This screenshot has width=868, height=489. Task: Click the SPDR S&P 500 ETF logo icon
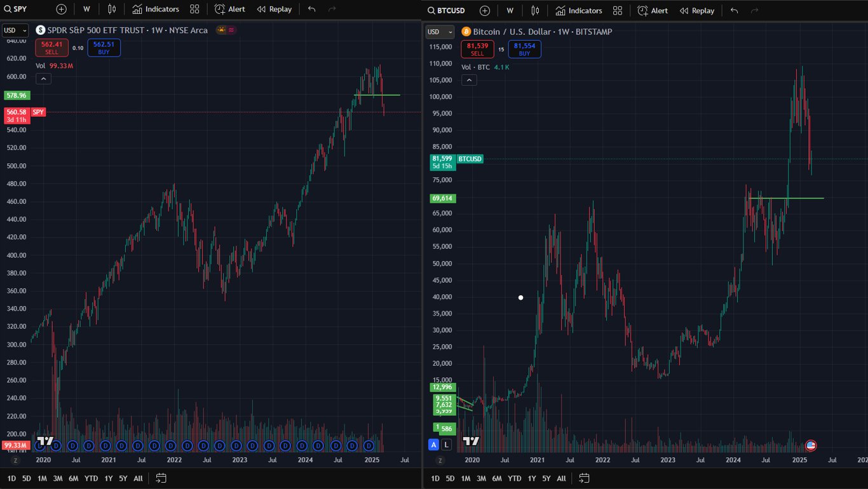coord(41,30)
